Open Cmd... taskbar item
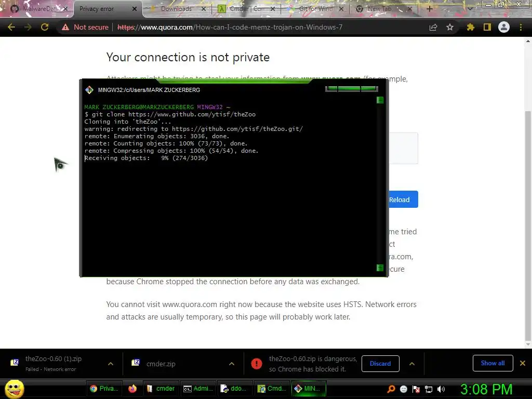The image size is (532, 399). click(272, 389)
